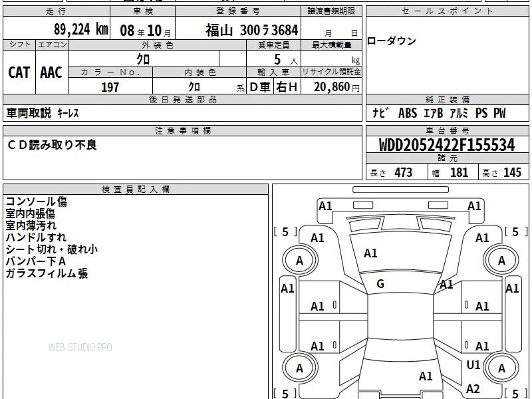Select the D車 import value
This screenshot has height=399, width=532.
coord(260,87)
